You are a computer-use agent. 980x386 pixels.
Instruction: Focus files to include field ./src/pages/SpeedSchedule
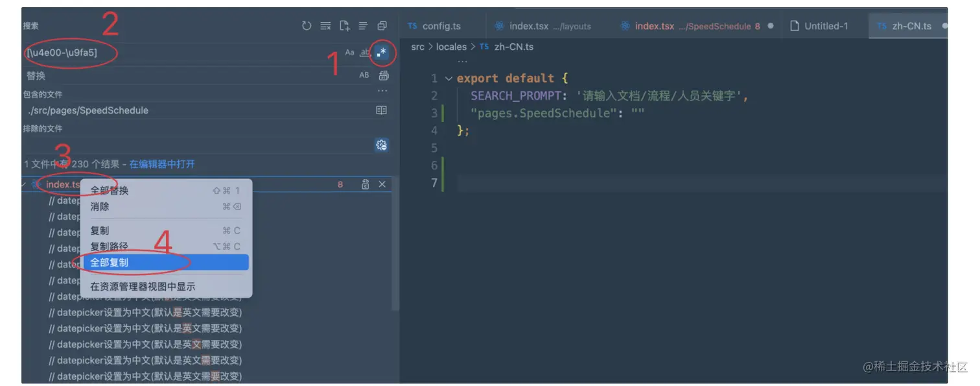(198, 110)
